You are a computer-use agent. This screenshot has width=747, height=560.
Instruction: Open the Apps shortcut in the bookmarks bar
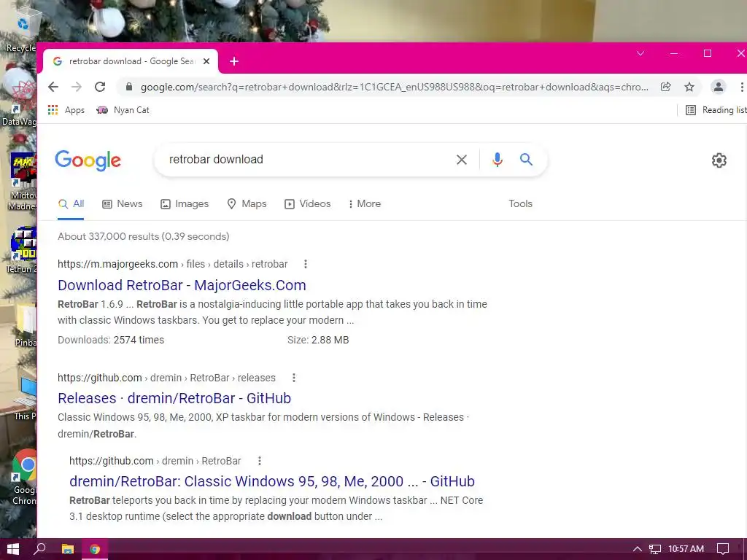66,110
